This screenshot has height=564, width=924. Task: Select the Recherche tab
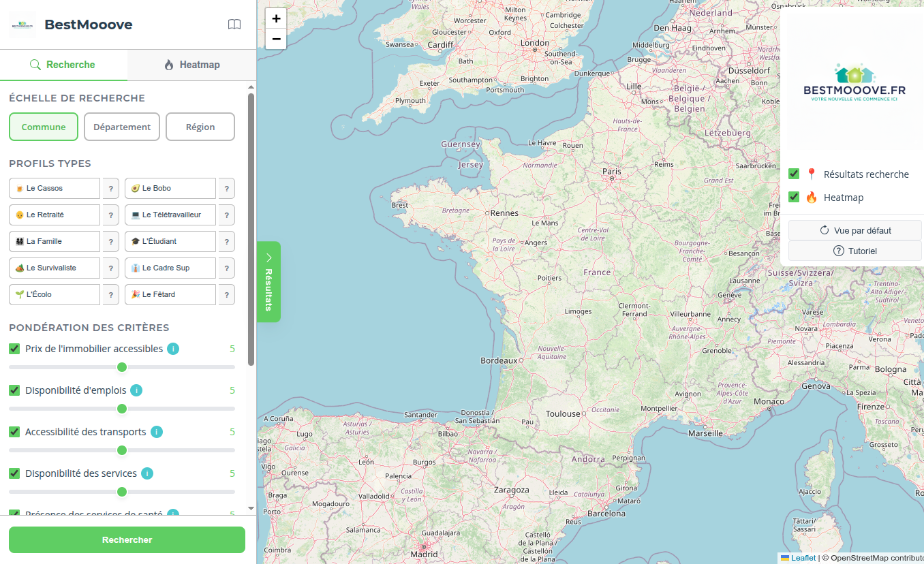[63, 65]
